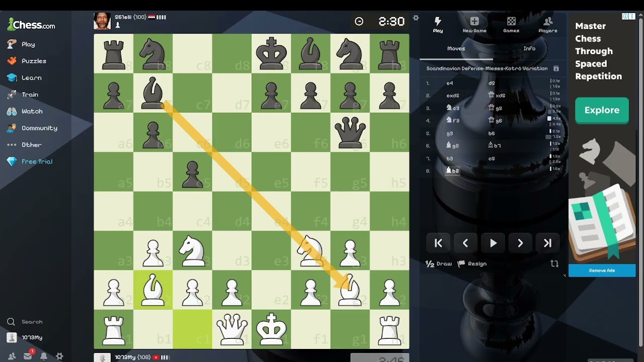This screenshot has height=362, width=644.
Task: Open the 1073My profile in sidebar
Action: (25, 337)
